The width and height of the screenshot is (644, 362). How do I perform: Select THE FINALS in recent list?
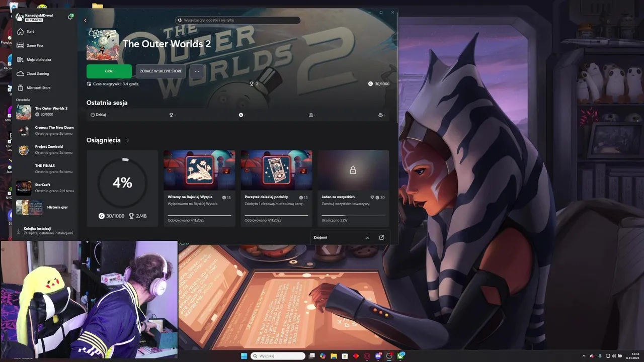point(45,168)
